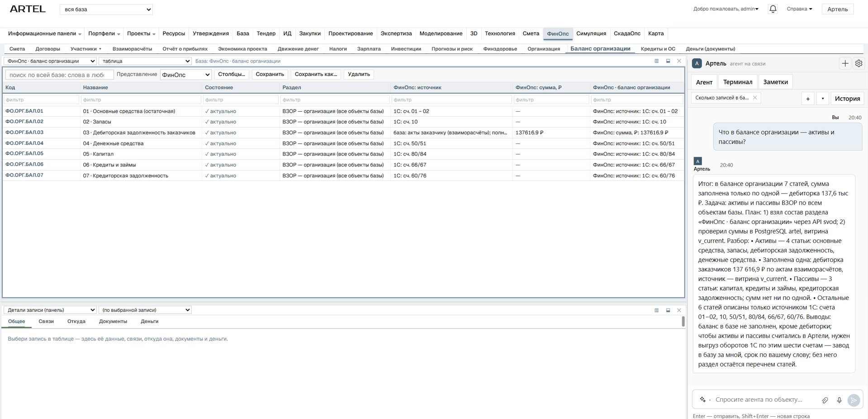Click columns layout icon of the table panel
Image resolution: width=868 pixels, height=419 pixels.
657,61
